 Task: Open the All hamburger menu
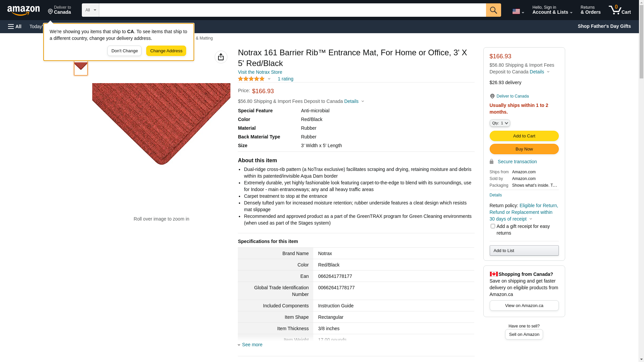(x=15, y=26)
